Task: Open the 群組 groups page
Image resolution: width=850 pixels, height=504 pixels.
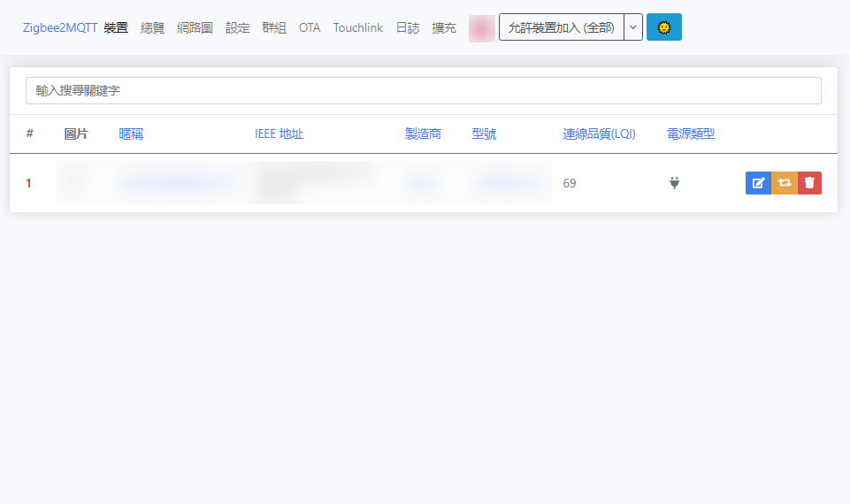Action: pos(274,27)
